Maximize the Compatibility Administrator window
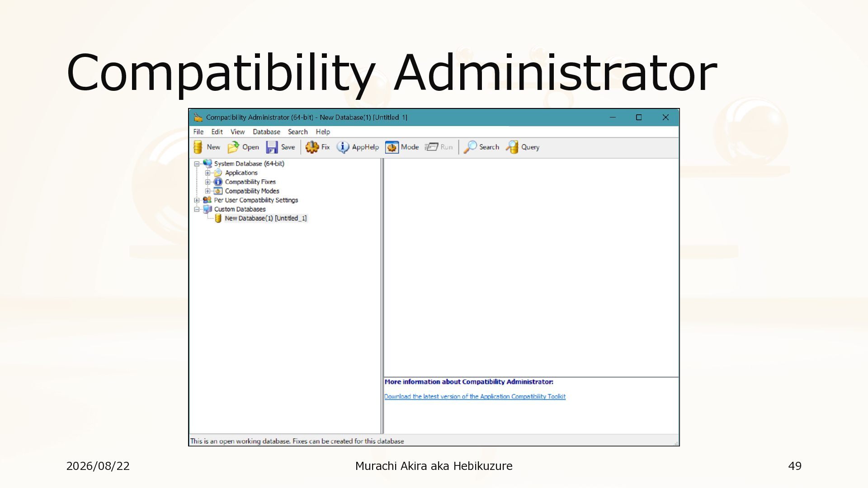 pos(639,117)
